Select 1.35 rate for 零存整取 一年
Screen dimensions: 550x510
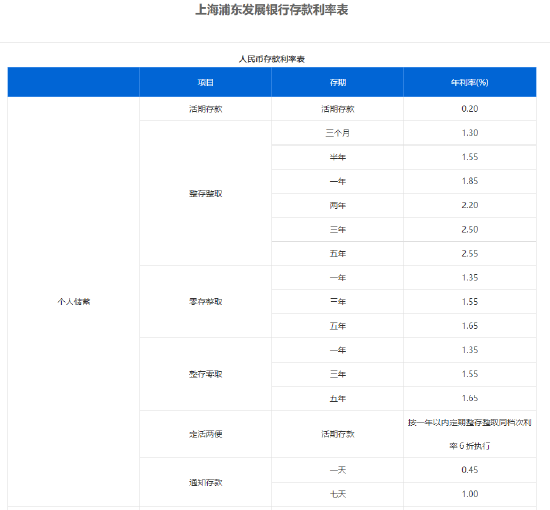470,277
